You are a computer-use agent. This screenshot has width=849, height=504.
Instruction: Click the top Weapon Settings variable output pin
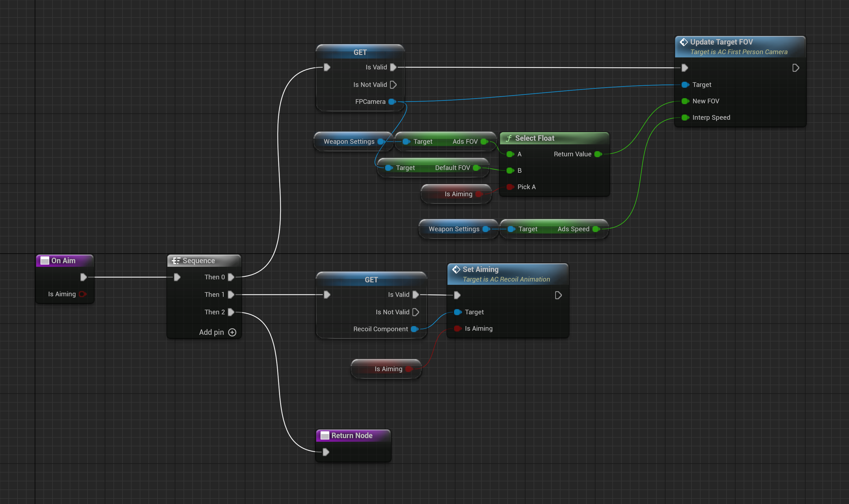pos(381,142)
